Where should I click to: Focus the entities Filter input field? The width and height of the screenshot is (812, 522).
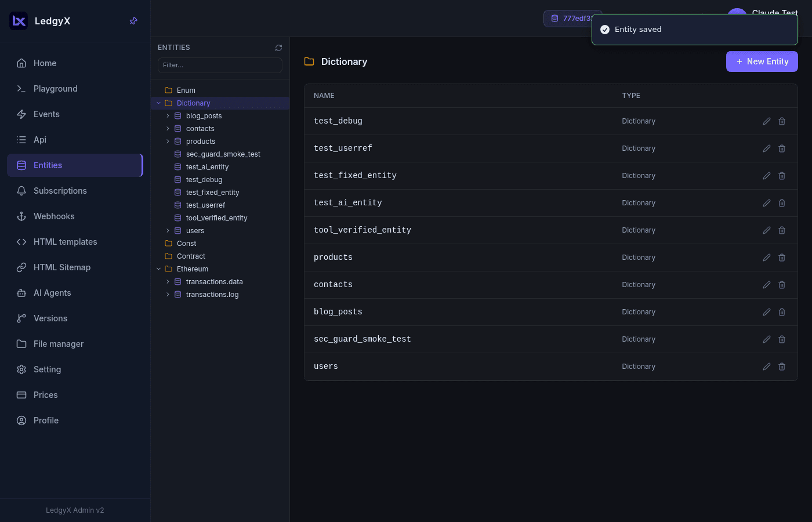[x=220, y=65]
